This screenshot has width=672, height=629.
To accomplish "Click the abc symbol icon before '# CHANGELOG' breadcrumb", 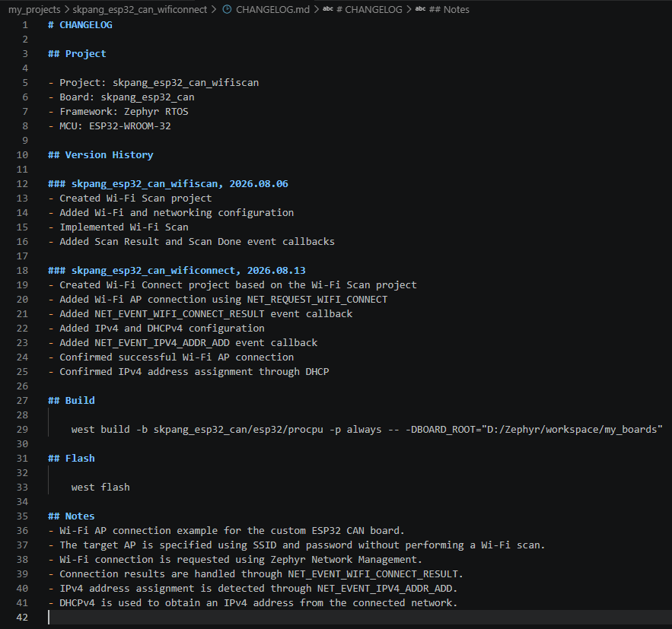I will point(328,9).
